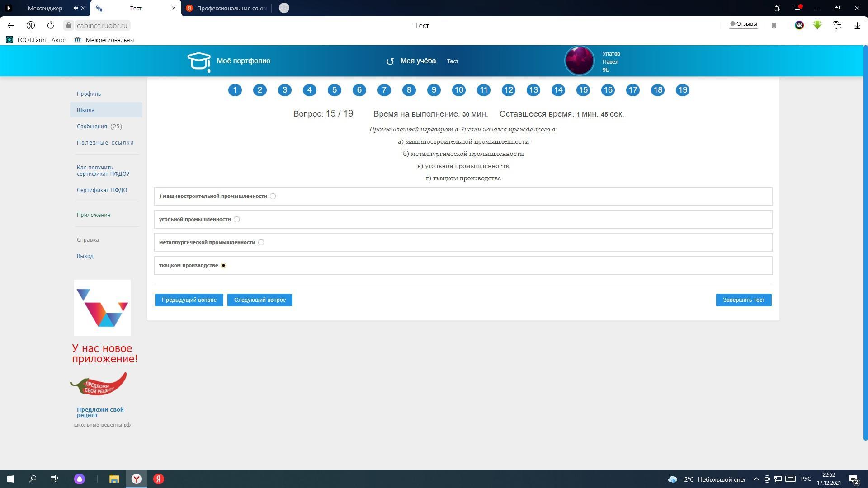This screenshot has height=488, width=868.
Task: Expand hidden system tray icons chevron
Action: tap(756, 479)
